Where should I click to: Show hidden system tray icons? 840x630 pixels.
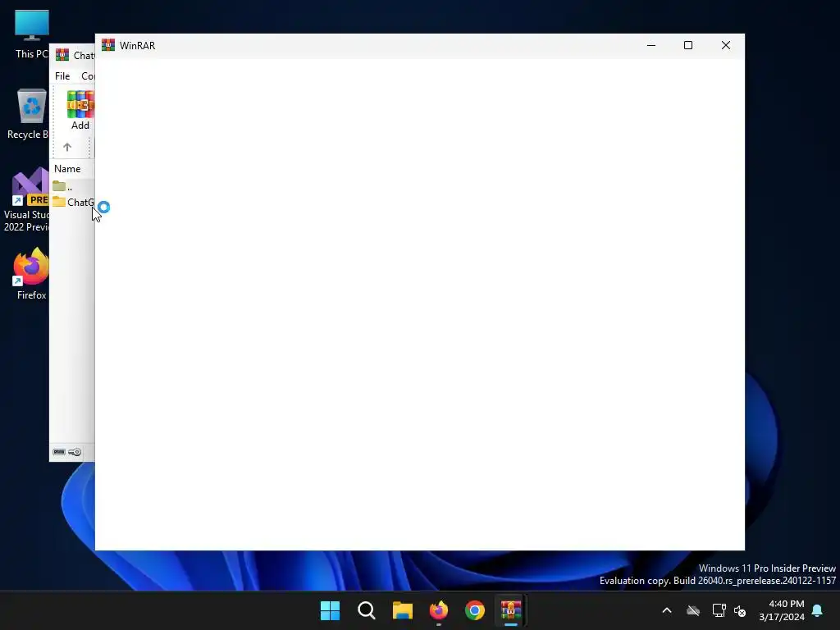(x=667, y=610)
